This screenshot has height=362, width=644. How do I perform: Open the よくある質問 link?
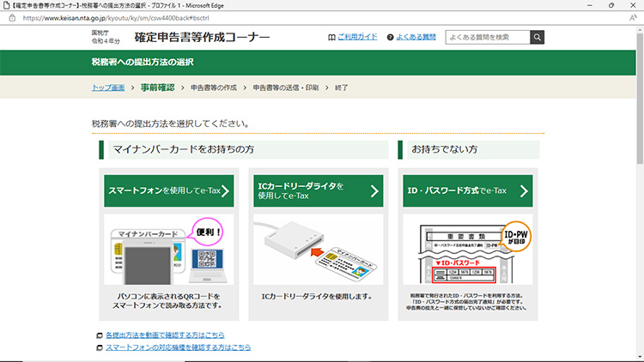pos(416,38)
